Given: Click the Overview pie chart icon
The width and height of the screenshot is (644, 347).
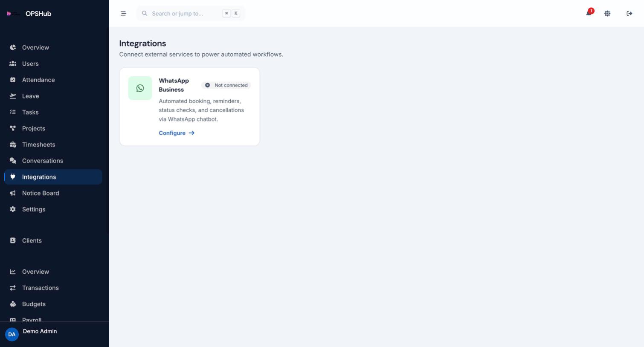Looking at the screenshot, I should click(x=13, y=47).
